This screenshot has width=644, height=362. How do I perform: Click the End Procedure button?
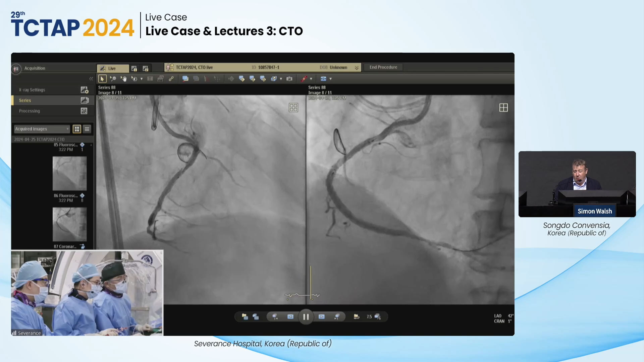coord(383,67)
